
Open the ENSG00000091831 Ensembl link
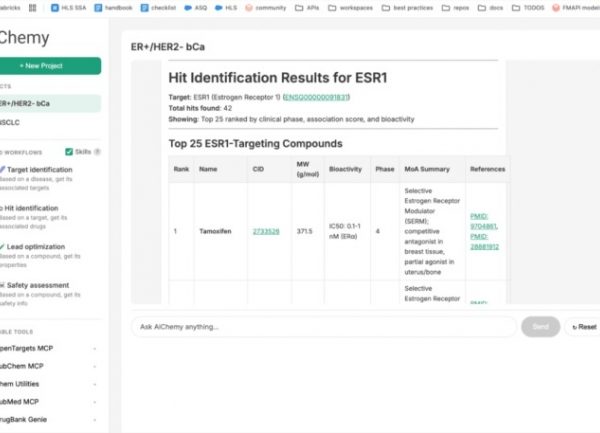[316, 97]
